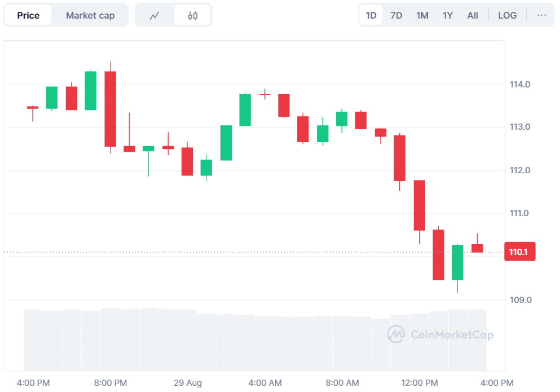This screenshot has width=560, height=392.
Task: Click the CoinMarketCap watermark logo
Action: pyautogui.click(x=440, y=334)
